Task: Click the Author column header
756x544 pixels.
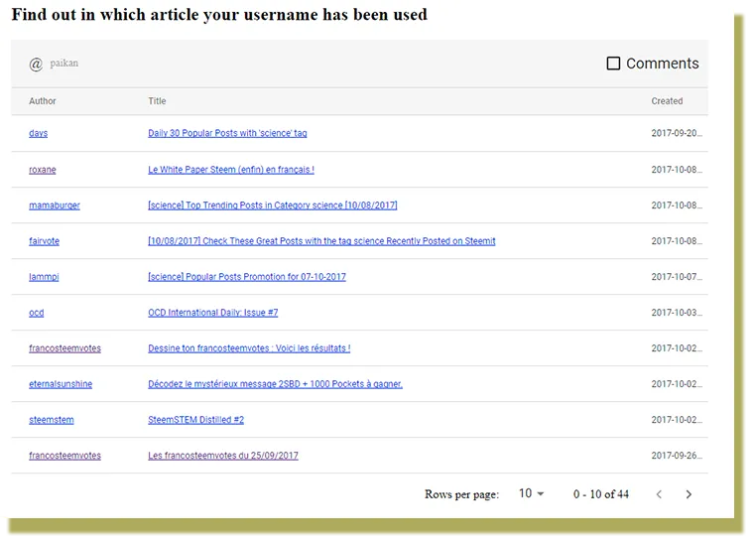Action: coord(43,101)
